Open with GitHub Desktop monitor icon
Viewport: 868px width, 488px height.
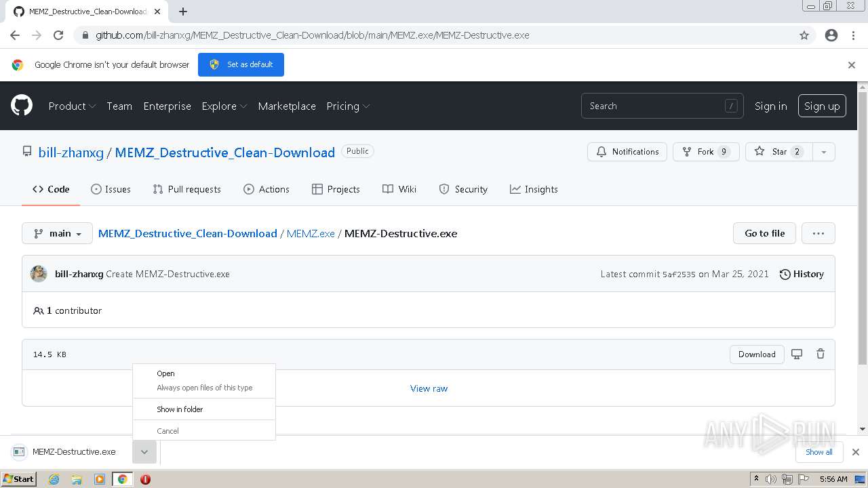(x=797, y=354)
